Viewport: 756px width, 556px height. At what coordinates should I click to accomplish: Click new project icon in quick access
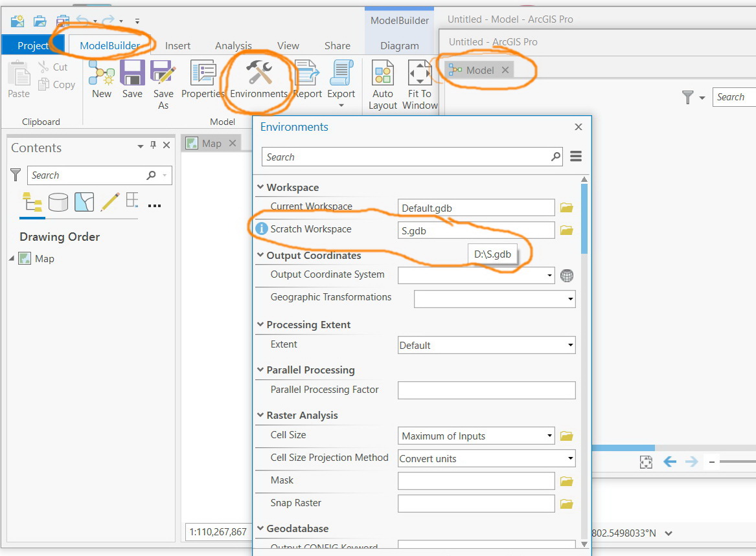coord(17,21)
